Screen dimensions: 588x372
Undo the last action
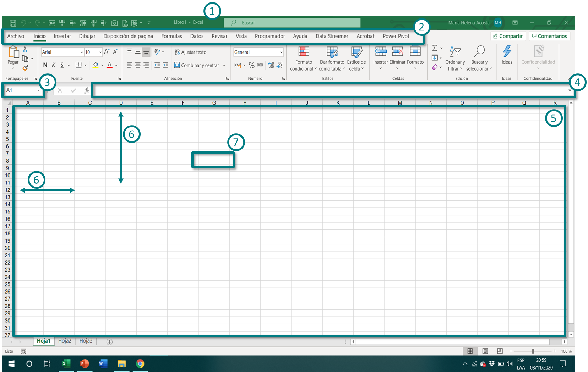pyautogui.click(x=23, y=23)
